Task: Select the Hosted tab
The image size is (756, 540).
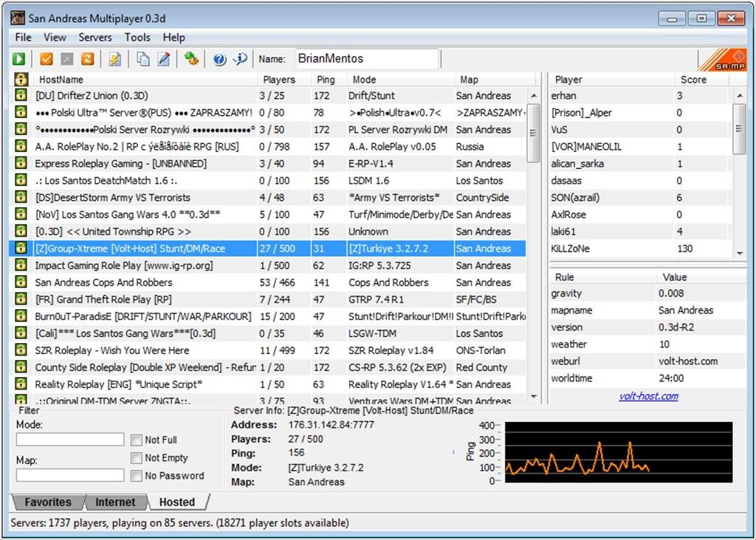Action: pos(177,502)
